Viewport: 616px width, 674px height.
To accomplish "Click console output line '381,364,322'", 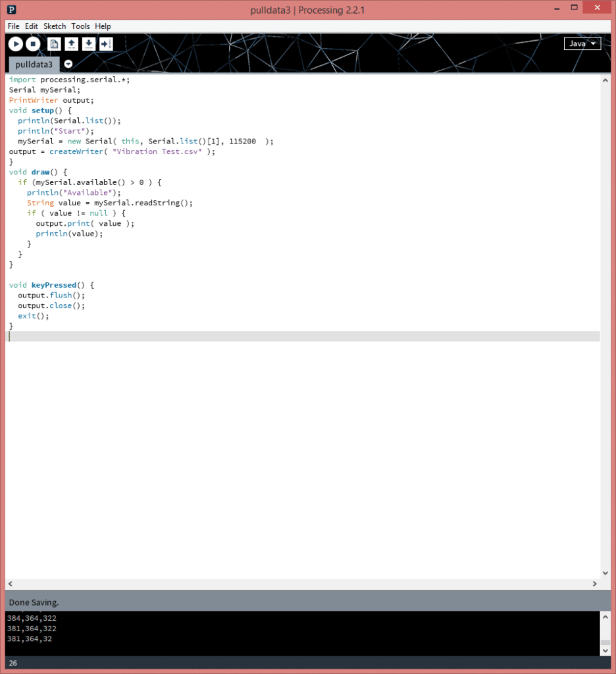I will (x=32, y=629).
